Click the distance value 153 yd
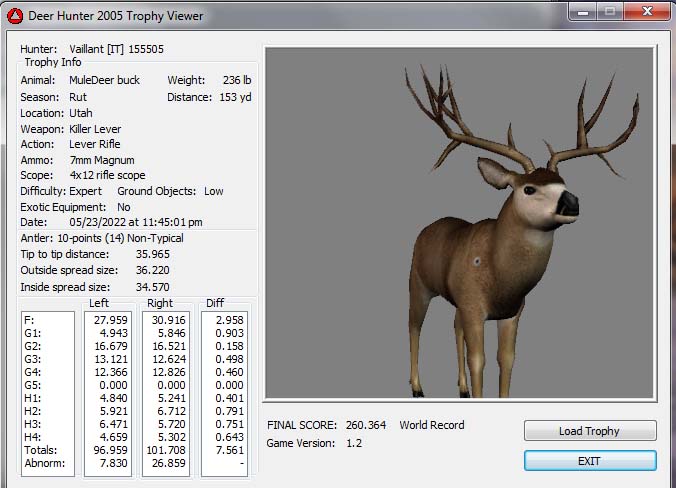This screenshot has height=488, width=676. tap(235, 97)
